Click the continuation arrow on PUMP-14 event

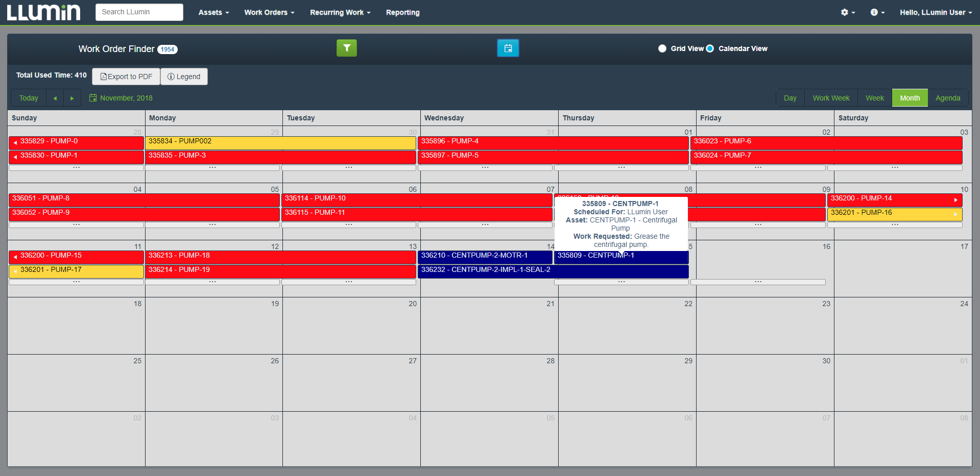(x=957, y=200)
